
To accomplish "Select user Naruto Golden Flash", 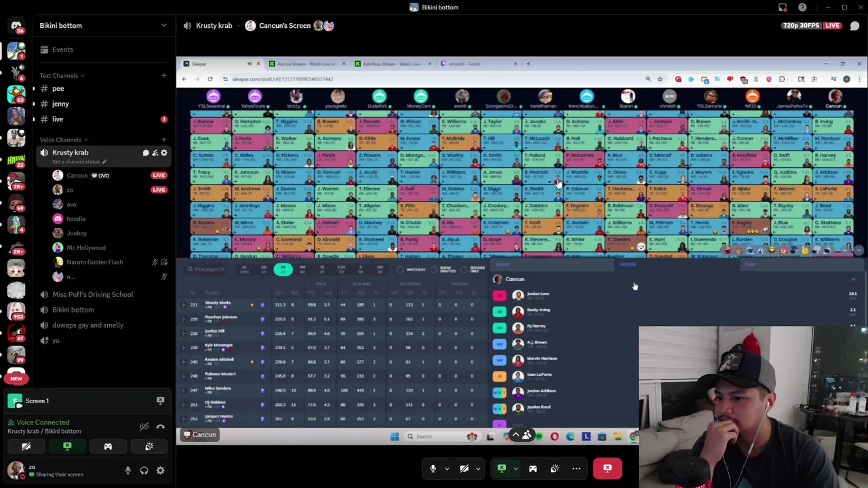I will pos(95,262).
